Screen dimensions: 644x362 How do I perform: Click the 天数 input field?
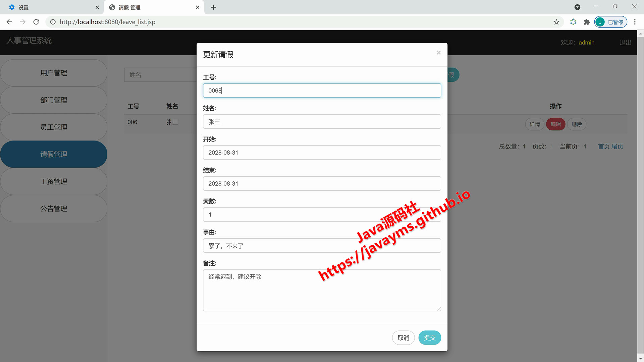click(x=322, y=215)
